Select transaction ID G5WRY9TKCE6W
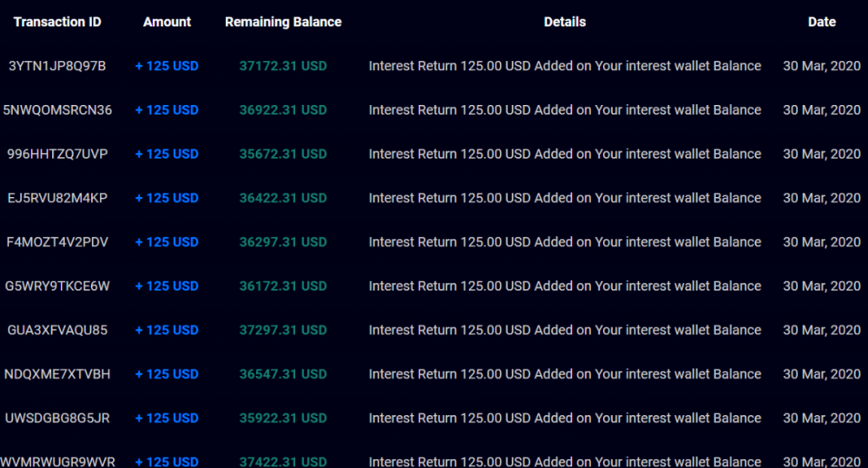868x468 pixels. point(57,287)
